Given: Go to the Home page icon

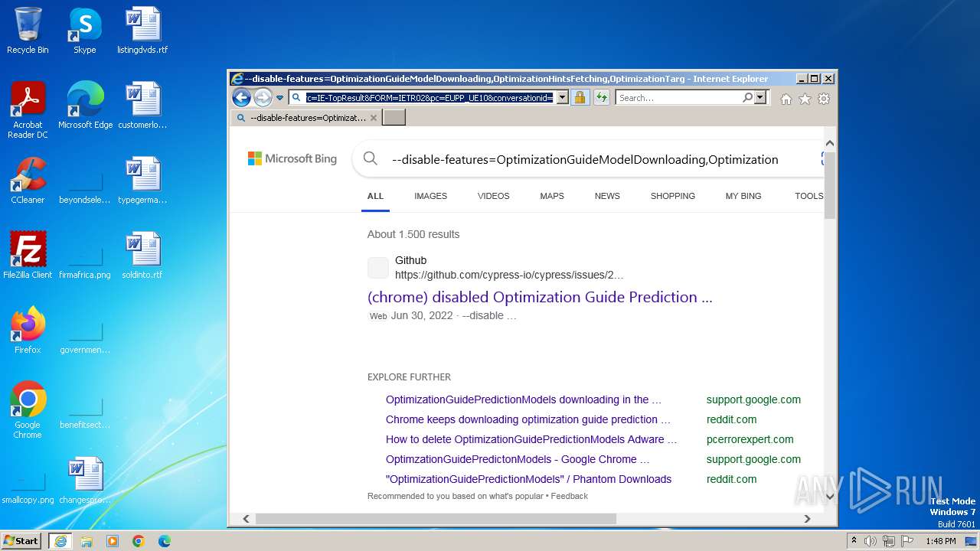Looking at the screenshot, I should (x=786, y=99).
